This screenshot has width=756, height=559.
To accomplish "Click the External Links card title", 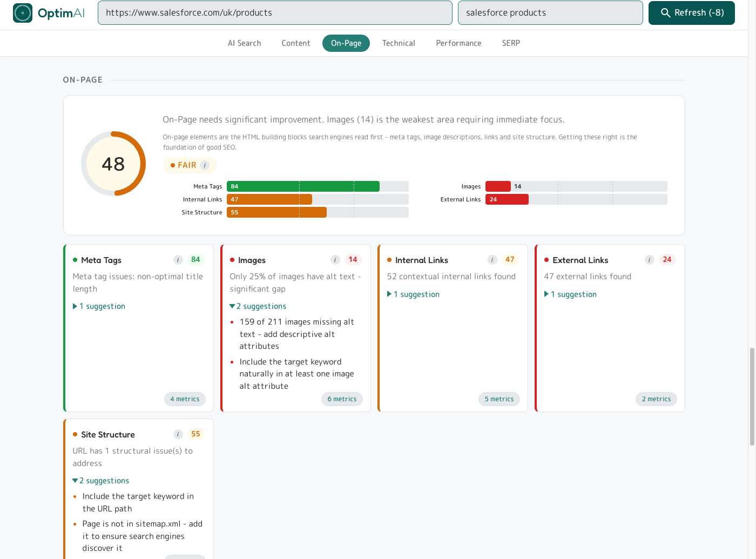I will tap(580, 260).
